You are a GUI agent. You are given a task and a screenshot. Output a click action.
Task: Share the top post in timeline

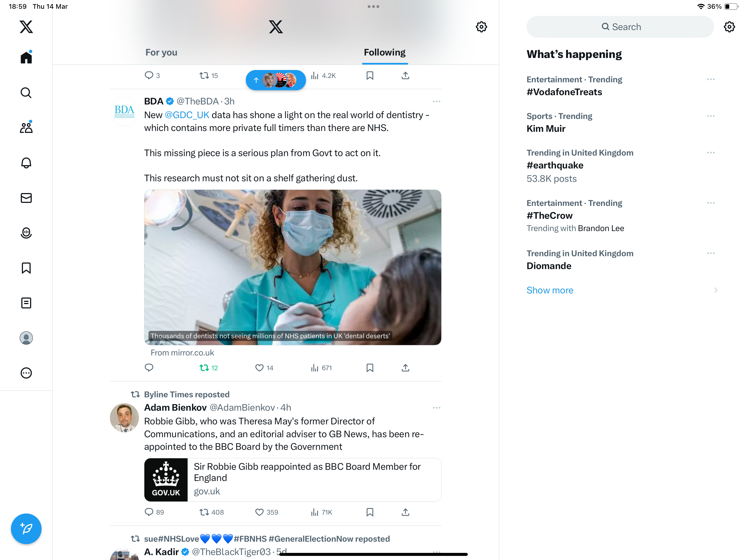405,75
